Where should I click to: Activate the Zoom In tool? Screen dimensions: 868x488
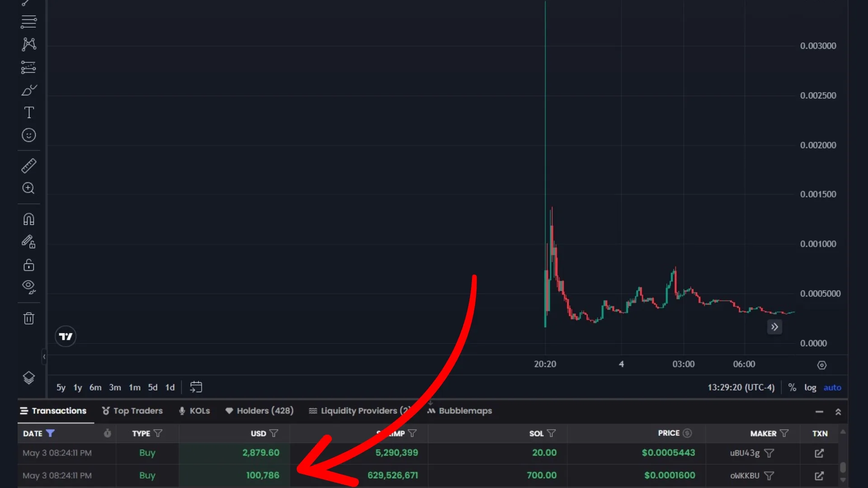[28, 188]
